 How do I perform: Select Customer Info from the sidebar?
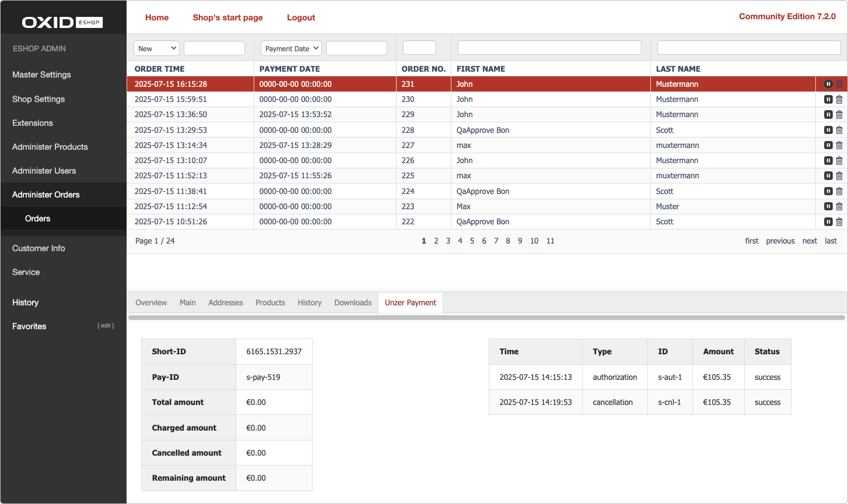coord(38,248)
